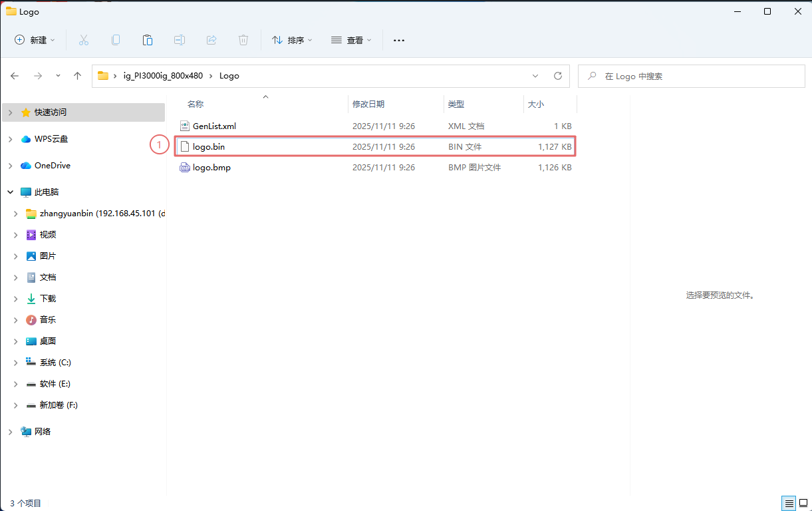Click the Paste clipboard icon
Screen dimensions: 812x511
(148, 40)
